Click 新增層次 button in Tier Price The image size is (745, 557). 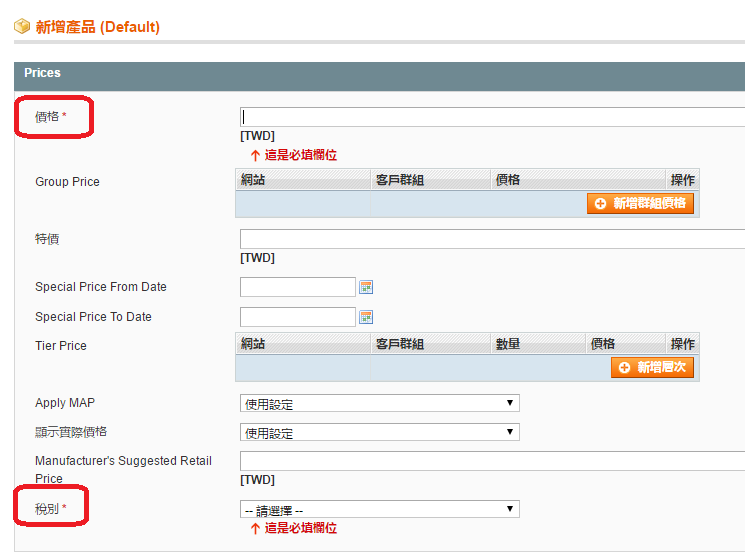[x=652, y=368]
